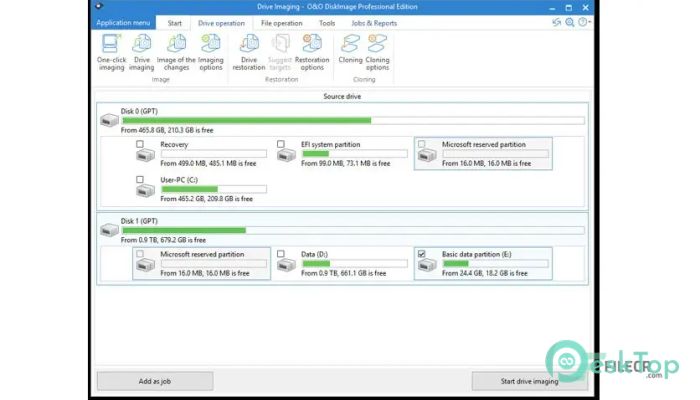Open Imaging options
Screen dimensions: 700x400
(x=210, y=52)
